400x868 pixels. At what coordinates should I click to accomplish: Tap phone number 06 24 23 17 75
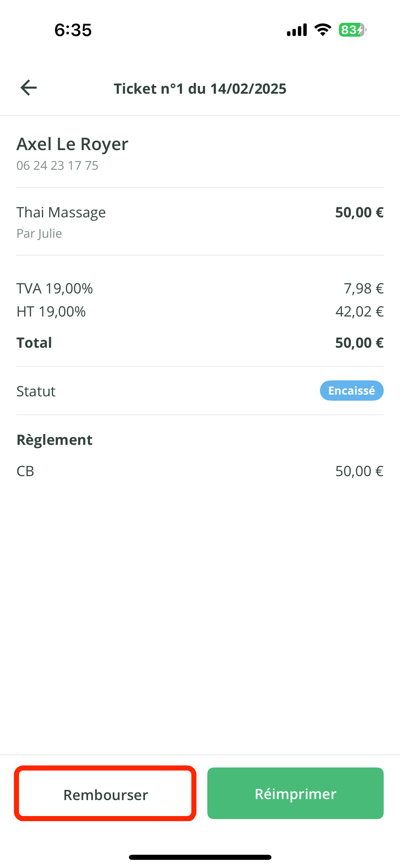tap(57, 166)
